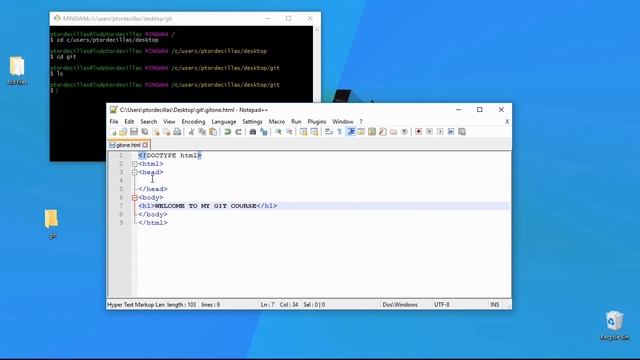Click the Notepad++ title bar app icon
Image resolution: width=640 pixels, height=360 pixels.
click(x=113, y=110)
